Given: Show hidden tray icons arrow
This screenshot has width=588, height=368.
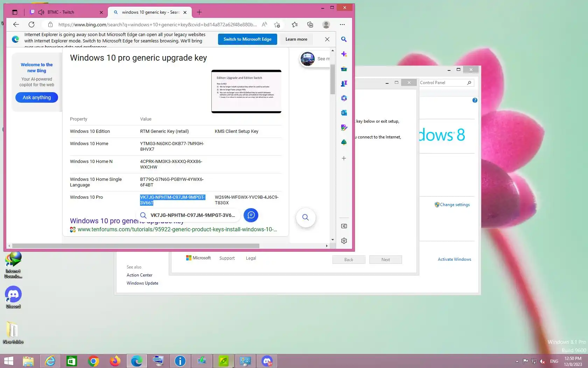Looking at the screenshot, I should [x=517, y=361].
